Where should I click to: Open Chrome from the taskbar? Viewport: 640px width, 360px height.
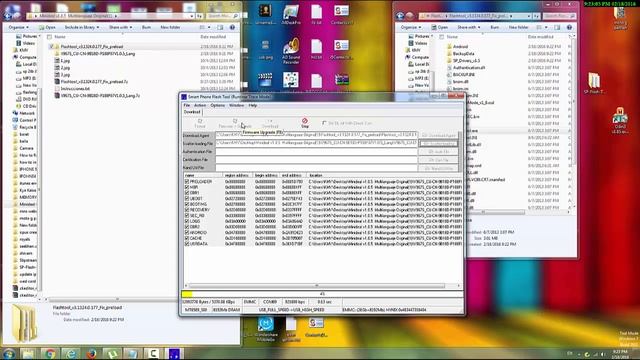[x=50, y=353]
